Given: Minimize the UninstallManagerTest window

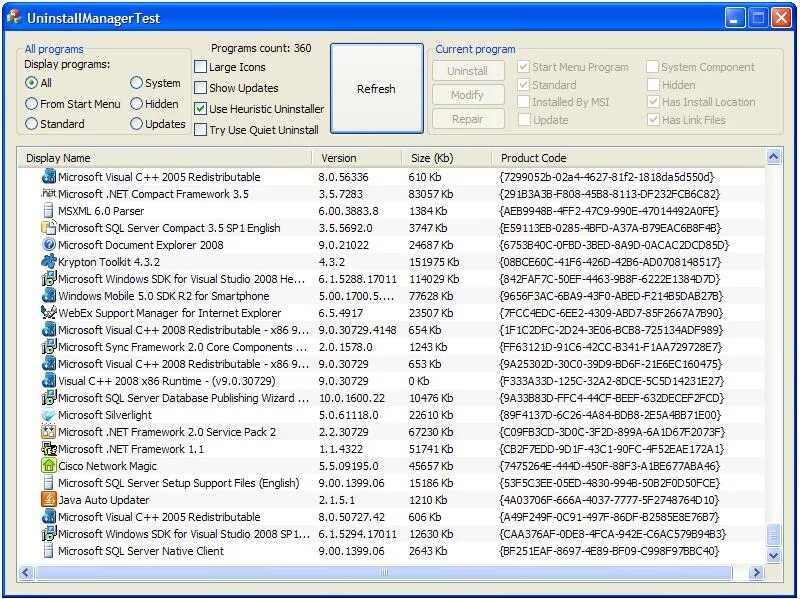Looking at the screenshot, I should click(735, 18).
